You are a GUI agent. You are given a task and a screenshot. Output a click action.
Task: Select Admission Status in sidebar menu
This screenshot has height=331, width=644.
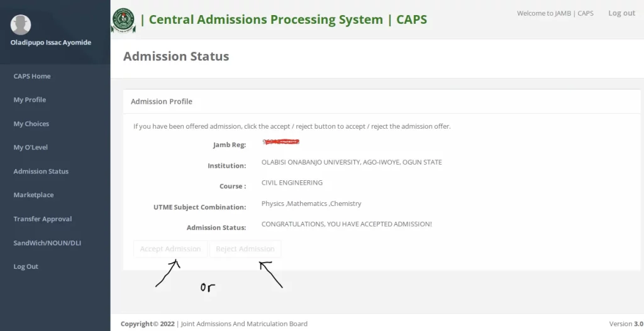point(41,171)
